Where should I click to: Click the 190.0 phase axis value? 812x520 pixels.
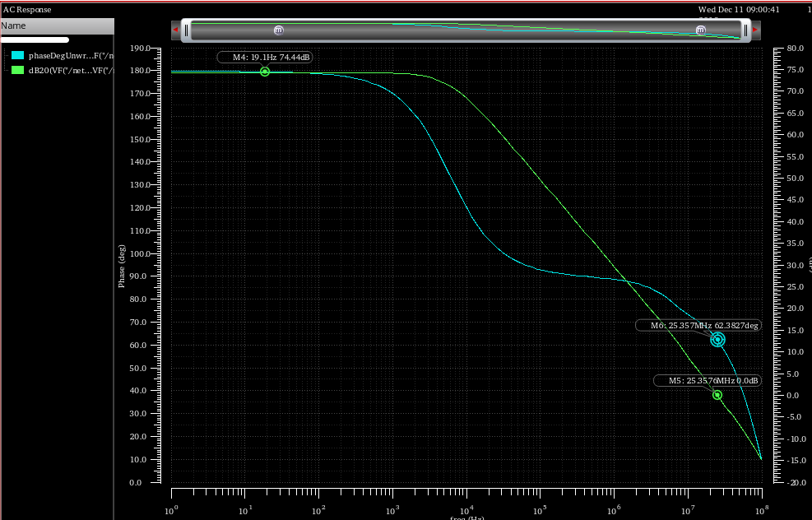tap(139, 49)
